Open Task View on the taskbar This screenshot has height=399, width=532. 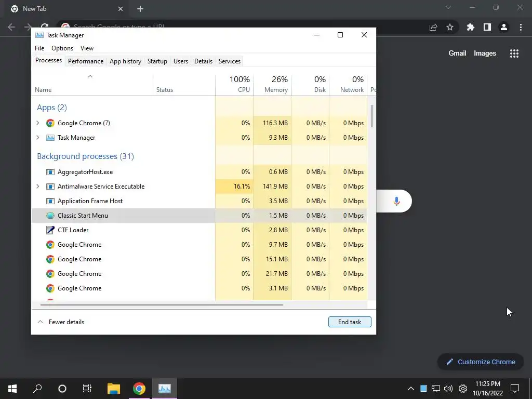click(x=87, y=389)
